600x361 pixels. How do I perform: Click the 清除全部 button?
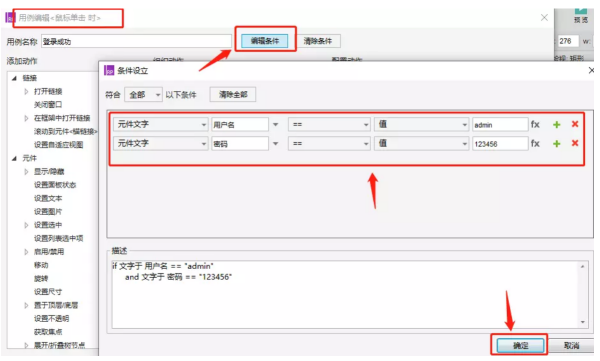233,95
